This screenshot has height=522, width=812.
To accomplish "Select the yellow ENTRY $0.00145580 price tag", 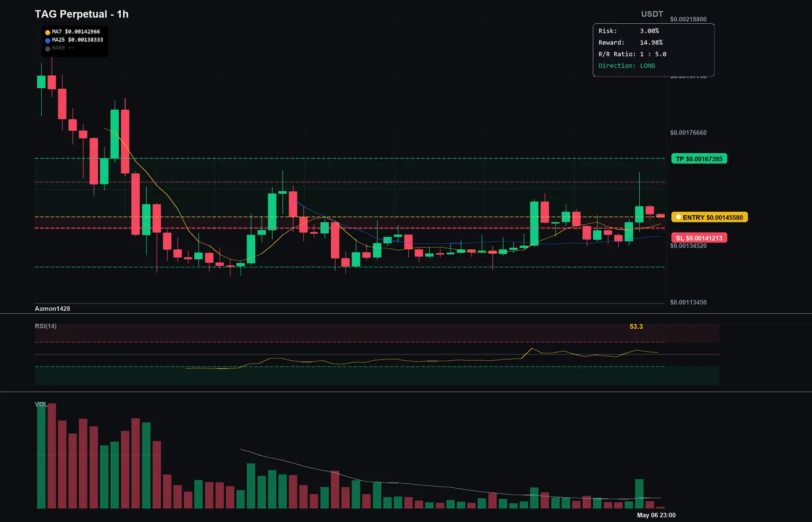I will tap(710, 217).
